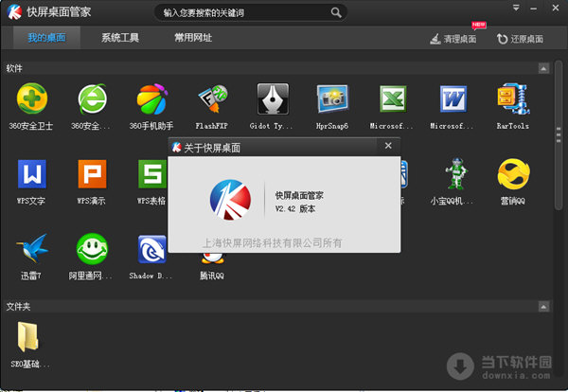
Task: Open the Microsoft Word icon
Action: tap(453, 98)
